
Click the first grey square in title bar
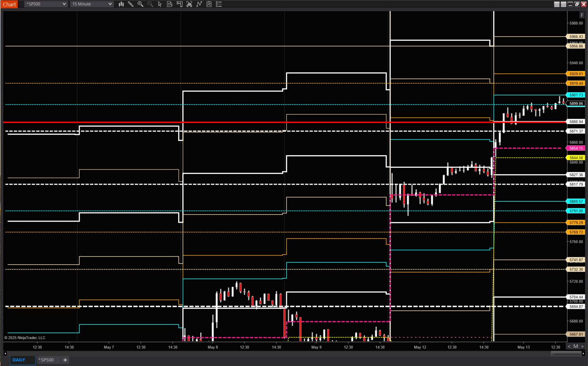click(557, 4)
